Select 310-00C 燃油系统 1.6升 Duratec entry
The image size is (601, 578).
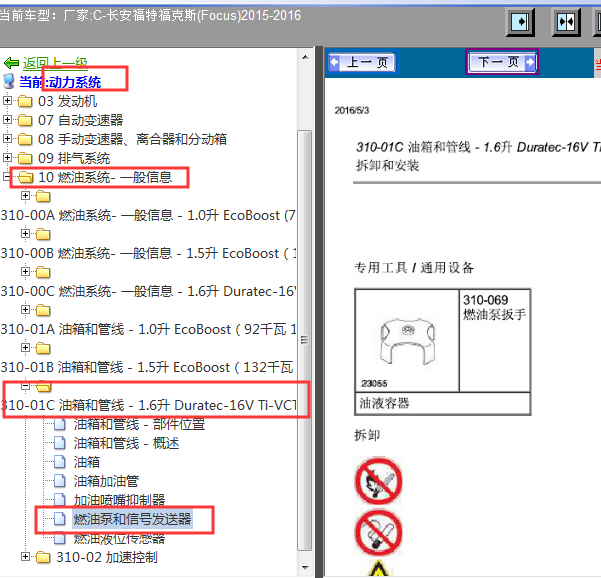148,291
